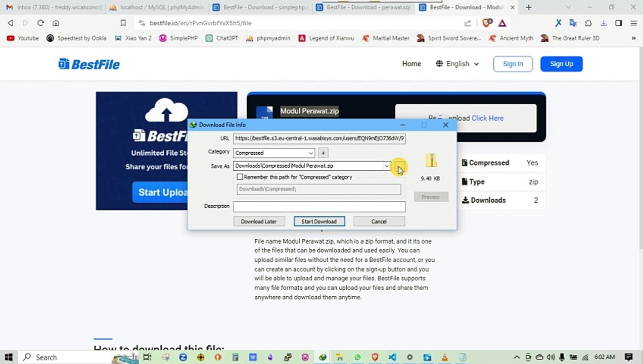Click the Description input field
Screen dimensions: 643x364
[319, 206]
